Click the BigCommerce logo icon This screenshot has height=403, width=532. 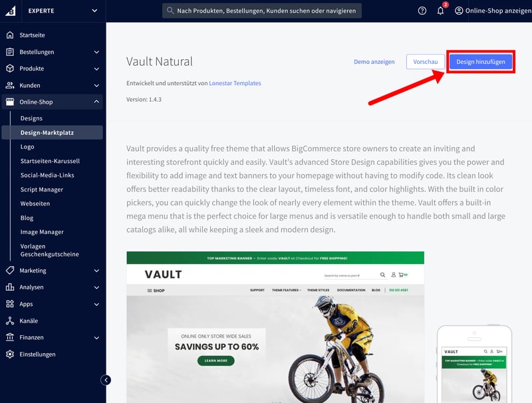(x=10, y=11)
